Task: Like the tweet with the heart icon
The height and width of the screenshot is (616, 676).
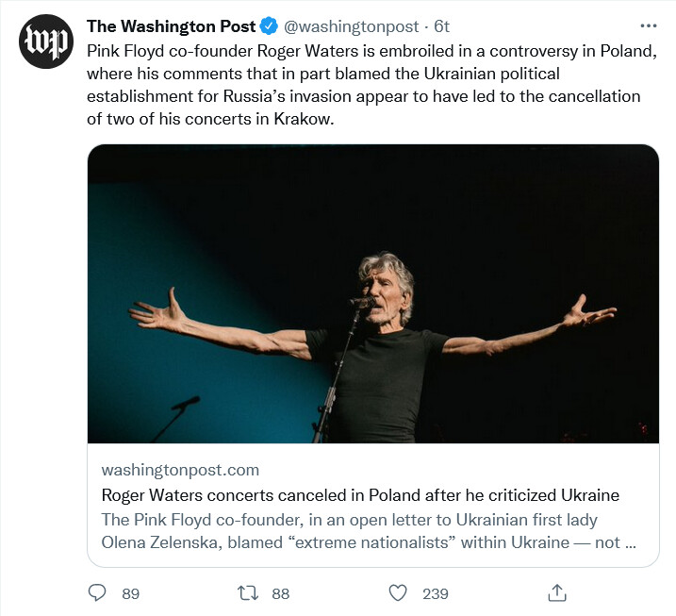Action: 398,592
